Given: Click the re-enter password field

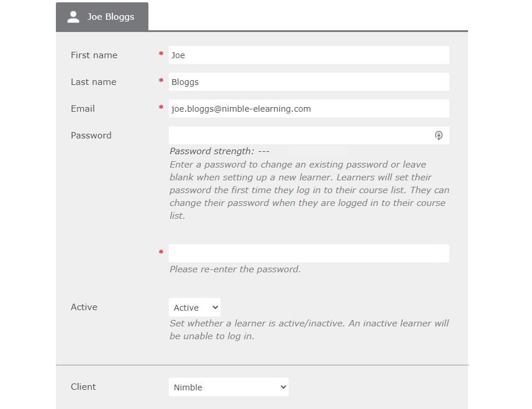Looking at the screenshot, I should [308, 253].
